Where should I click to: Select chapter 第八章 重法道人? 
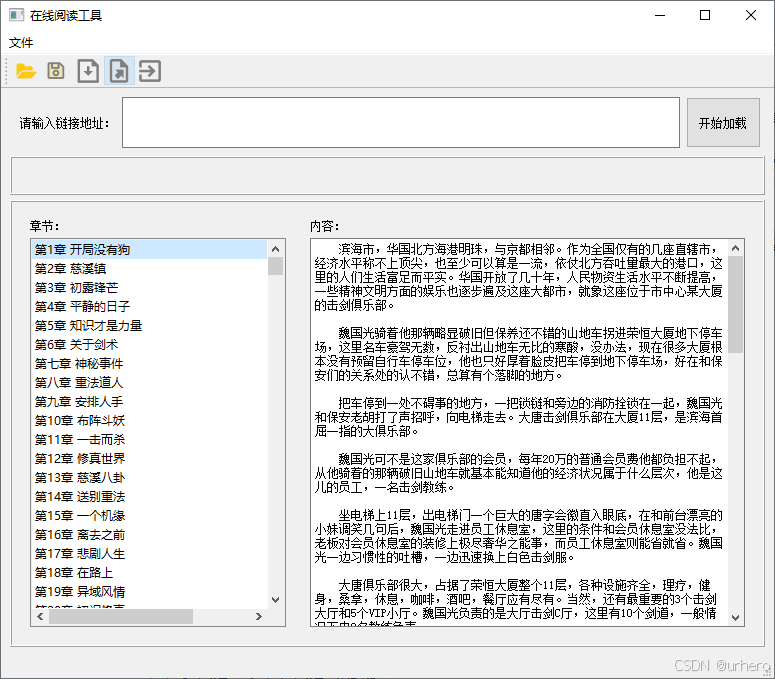149,382
